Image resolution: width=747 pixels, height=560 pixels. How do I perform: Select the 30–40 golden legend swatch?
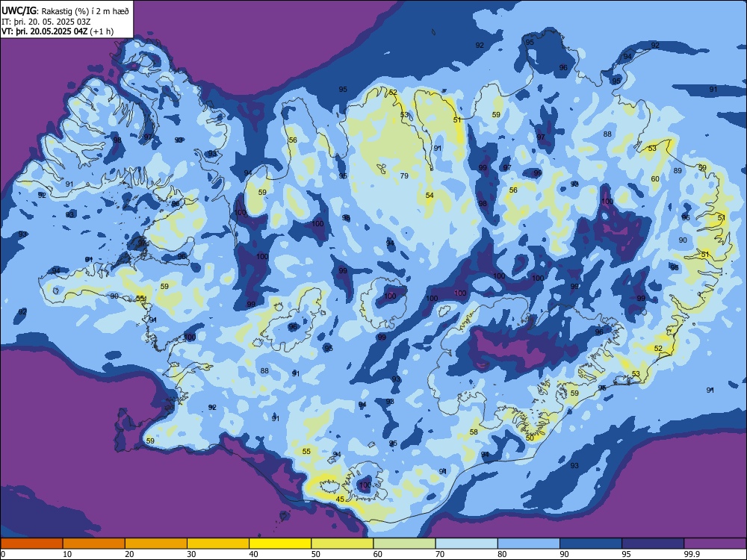pyautogui.click(x=218, y=544)
